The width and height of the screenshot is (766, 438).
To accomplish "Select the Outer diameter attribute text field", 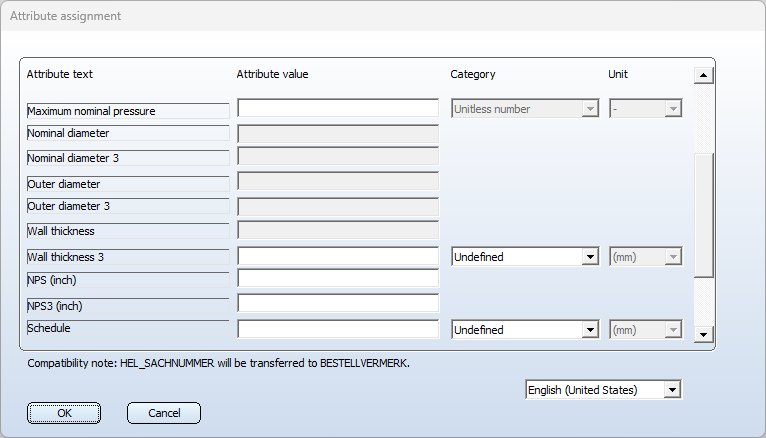I will pos(128,184).
